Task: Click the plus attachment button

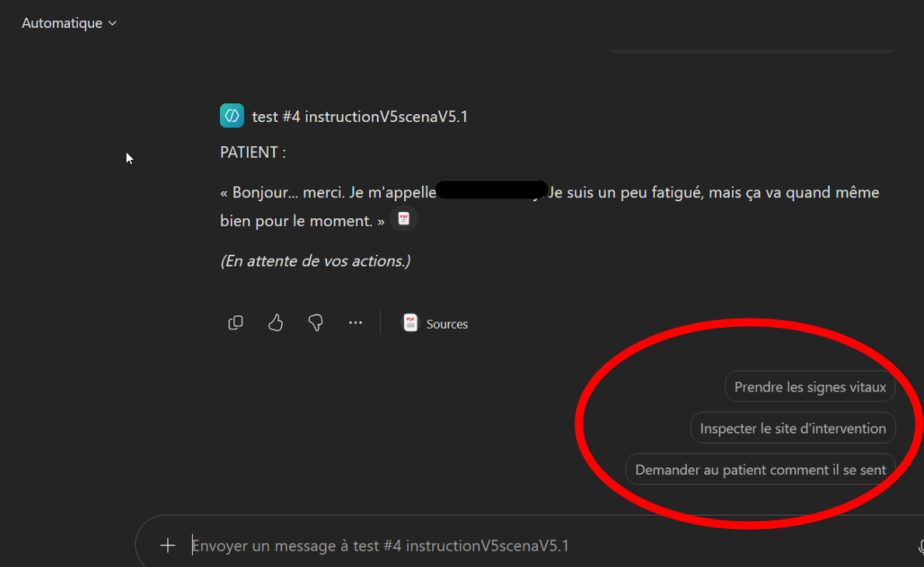Action: coord(168,545)
